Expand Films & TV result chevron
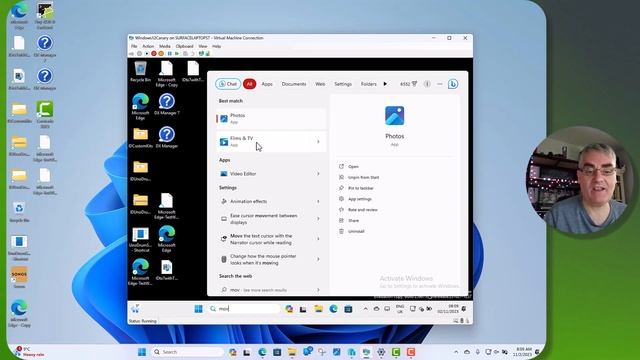Viewport: 640px width, 360px height. point(318,142)
